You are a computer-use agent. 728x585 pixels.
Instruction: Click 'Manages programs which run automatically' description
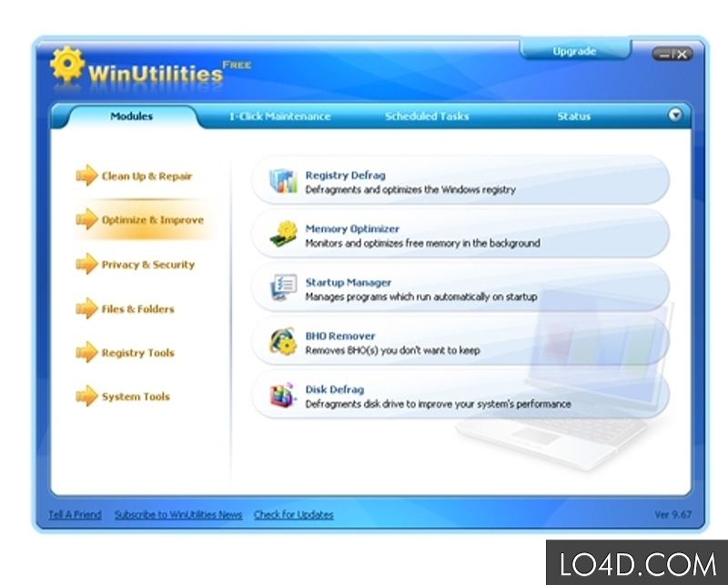click(421, 297)
